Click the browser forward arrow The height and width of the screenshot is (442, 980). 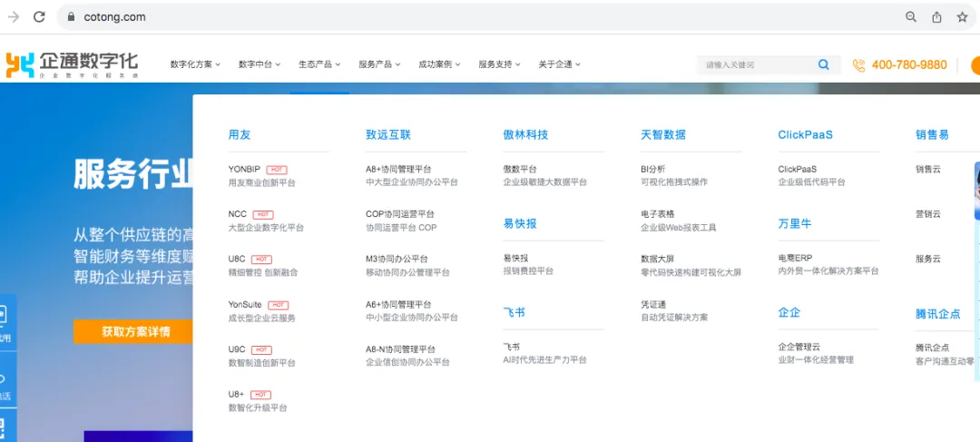pyautogui.click(x=13, y=17)
